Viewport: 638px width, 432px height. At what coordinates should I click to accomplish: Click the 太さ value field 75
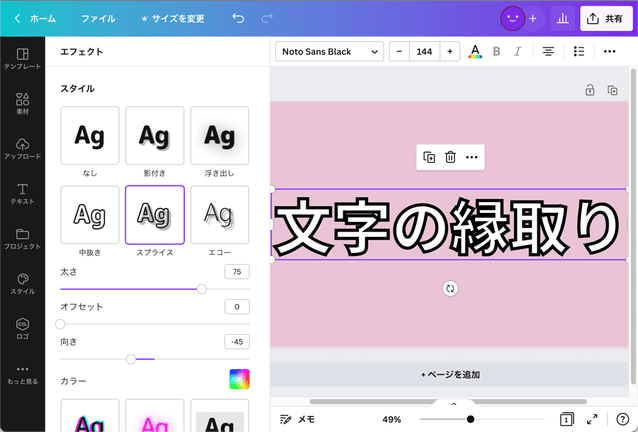237,272
